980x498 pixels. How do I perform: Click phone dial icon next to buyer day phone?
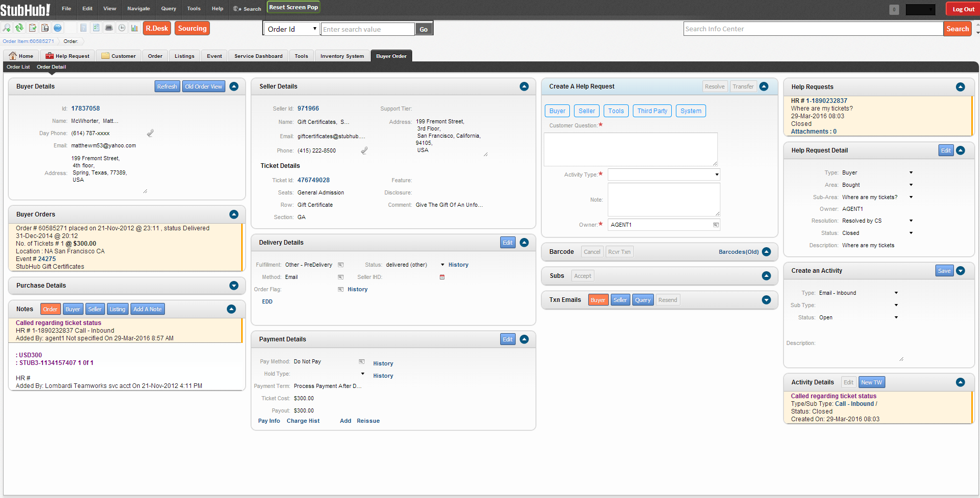[x=150, y=133]
